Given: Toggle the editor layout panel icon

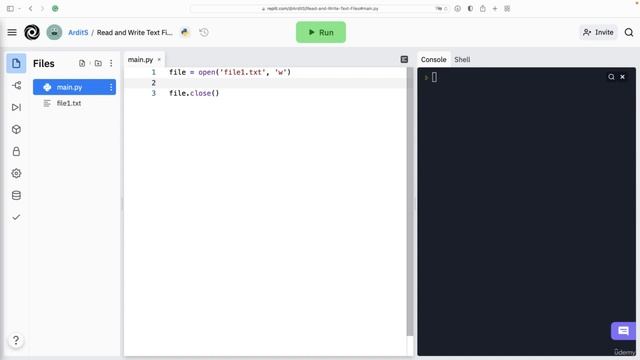Looking at the screenshot, I should [404, 60].
